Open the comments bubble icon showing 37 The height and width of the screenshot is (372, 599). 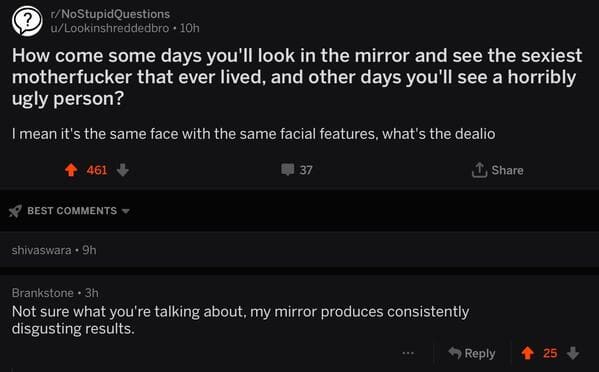coord(288,170)
